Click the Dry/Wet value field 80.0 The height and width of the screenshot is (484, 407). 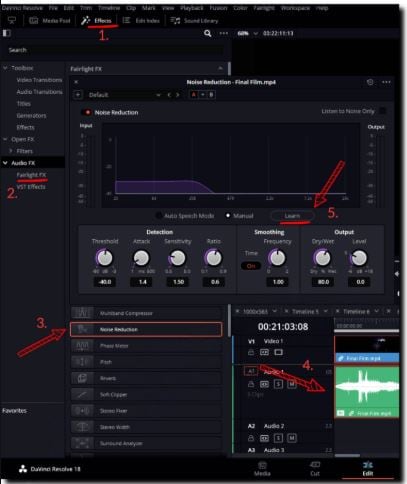point(323,282)
